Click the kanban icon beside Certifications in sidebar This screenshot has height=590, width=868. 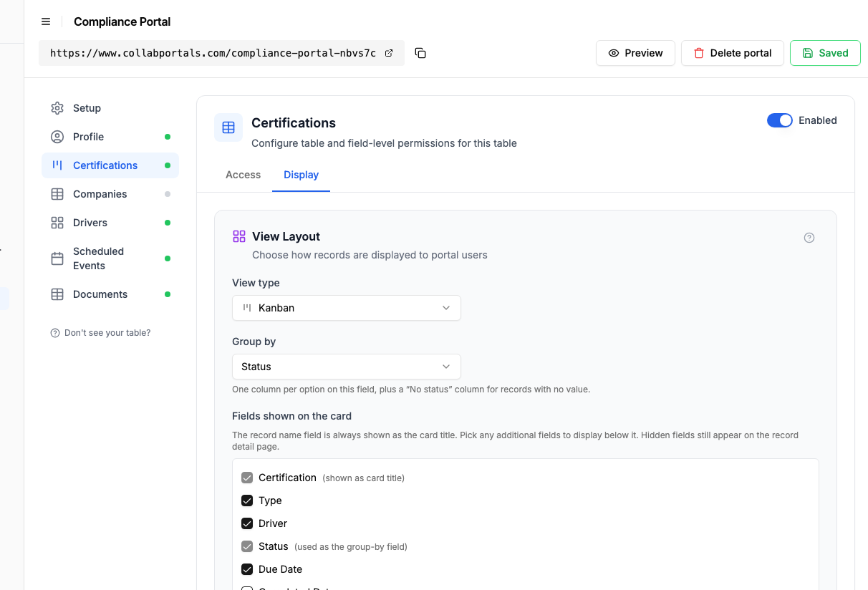pos(57,165)
